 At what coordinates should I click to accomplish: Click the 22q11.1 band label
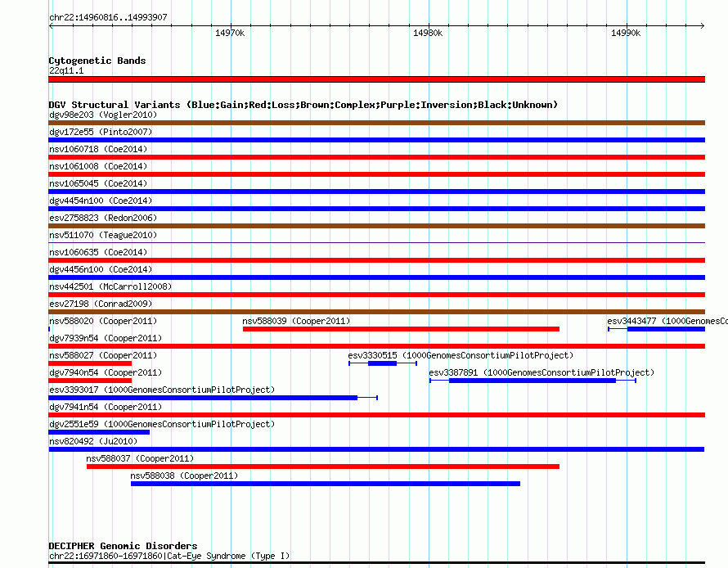66,70
